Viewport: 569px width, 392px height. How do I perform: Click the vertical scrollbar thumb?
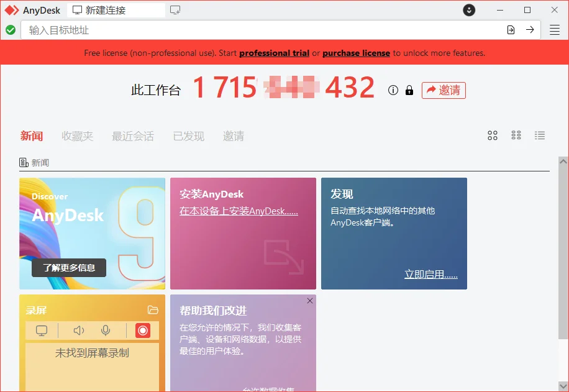point(563,253)
